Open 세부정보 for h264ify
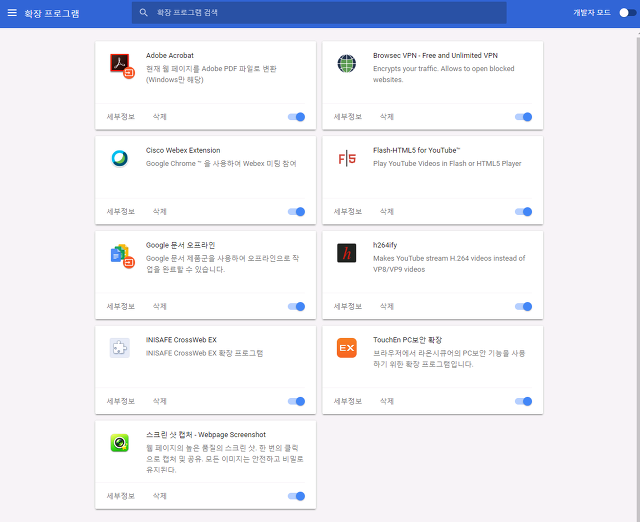Image resolution: width=640 pixels, height=522 pixels. click(348, 307)
